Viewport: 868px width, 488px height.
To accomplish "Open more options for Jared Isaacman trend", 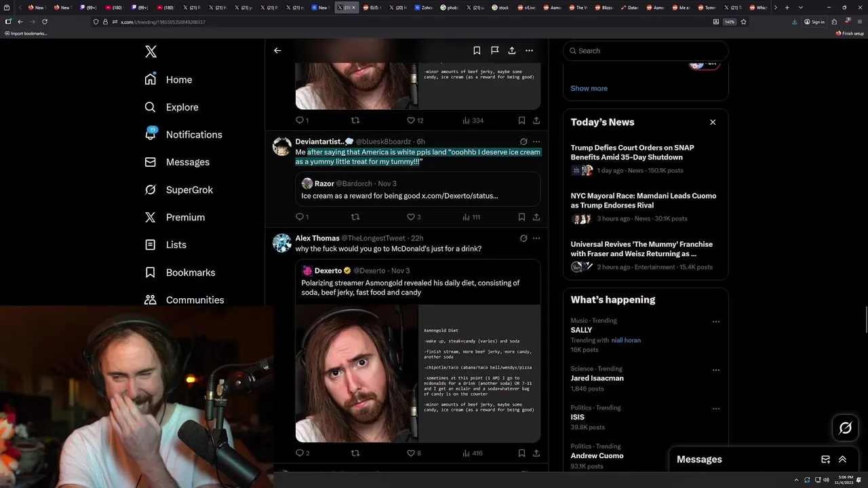I will (x=716, y=370).
